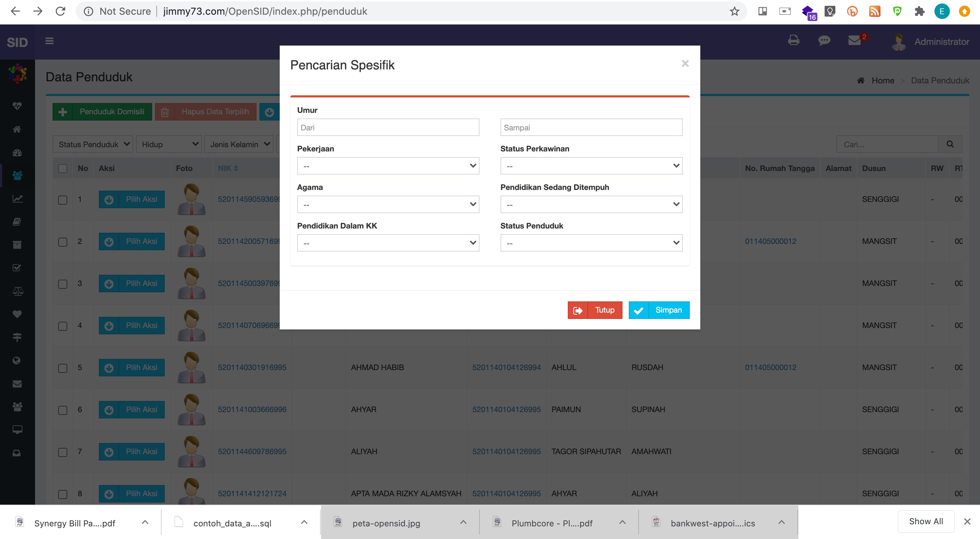Click the balance scale sidebar icon
The image size is (980, 539).
click(18, 291)
